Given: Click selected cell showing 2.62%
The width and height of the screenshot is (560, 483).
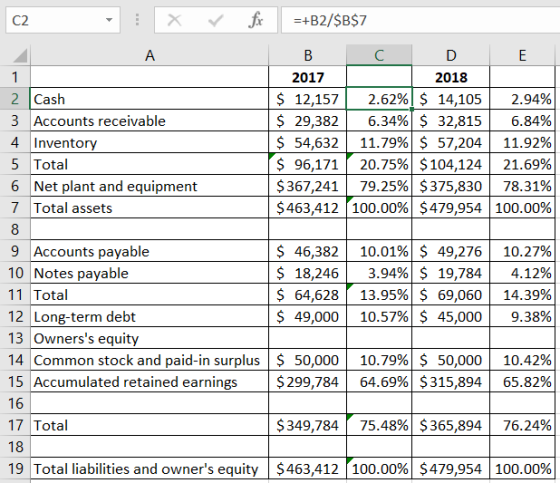Looking at the screenshot, I should coord(379,99).
